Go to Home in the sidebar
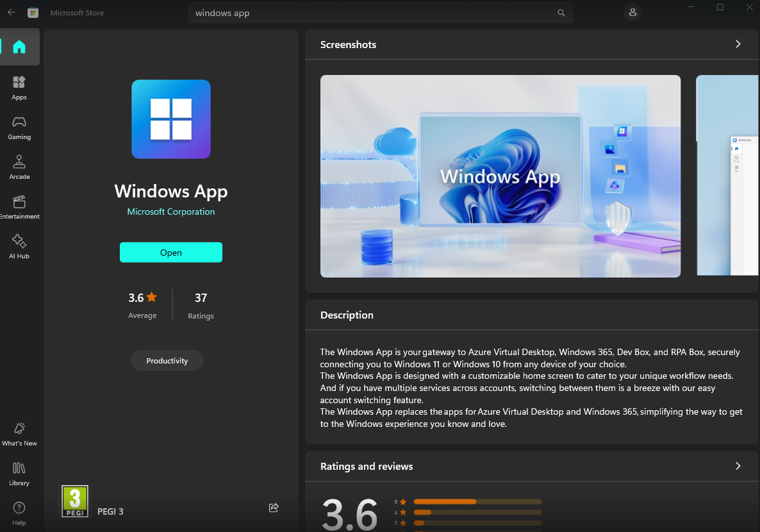 [19, 47]
